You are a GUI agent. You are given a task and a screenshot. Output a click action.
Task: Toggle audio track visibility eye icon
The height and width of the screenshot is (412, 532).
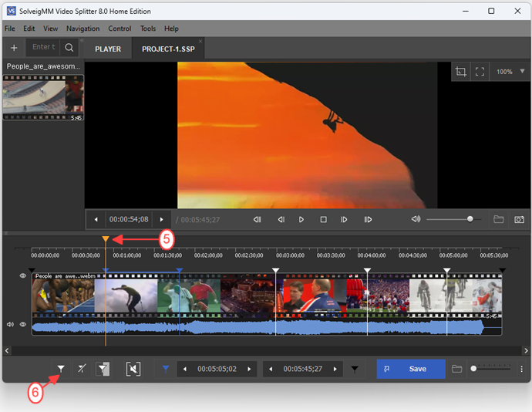(22, 324)
